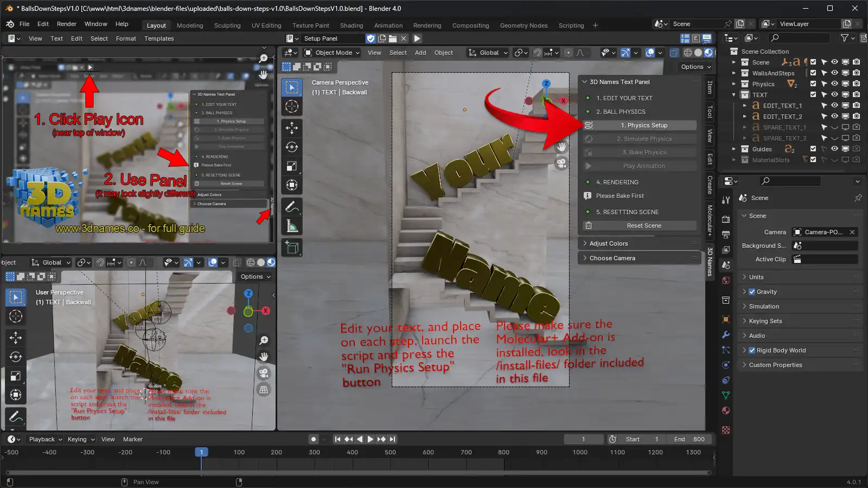The height and width of the screenshot is (488, 868).
Task: Click the pan hand icon in main viewport
Action: click(x=561, y=146)
